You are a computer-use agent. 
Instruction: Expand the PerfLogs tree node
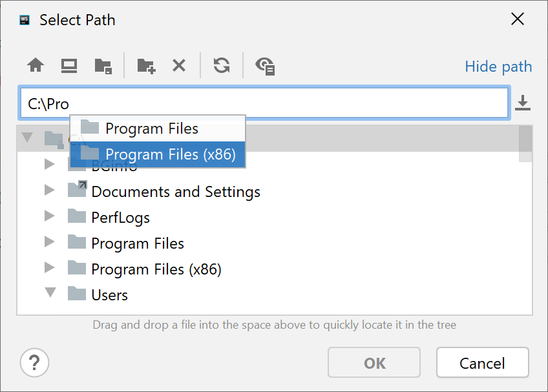50,216
